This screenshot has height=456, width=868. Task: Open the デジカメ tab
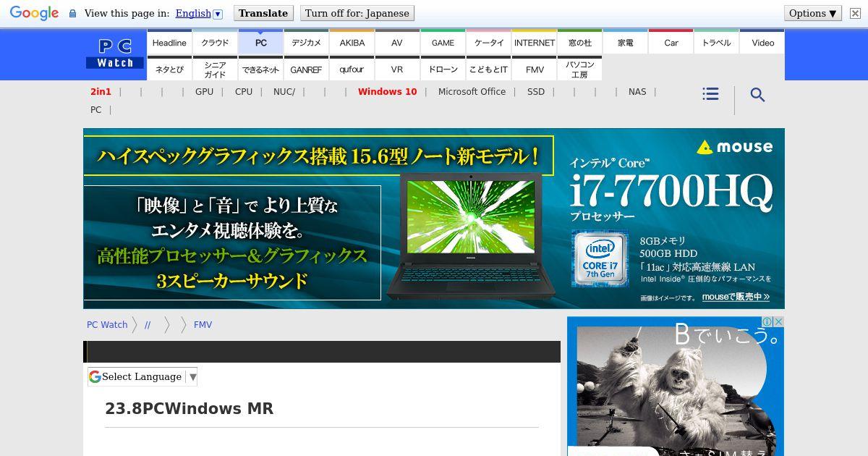coord(306,42)
